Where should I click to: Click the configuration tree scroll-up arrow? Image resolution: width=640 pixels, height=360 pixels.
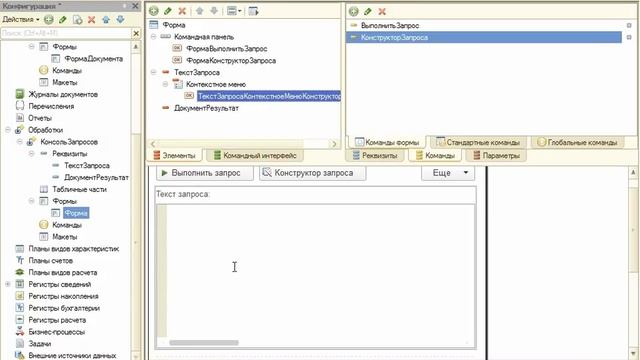coord(136,47)
